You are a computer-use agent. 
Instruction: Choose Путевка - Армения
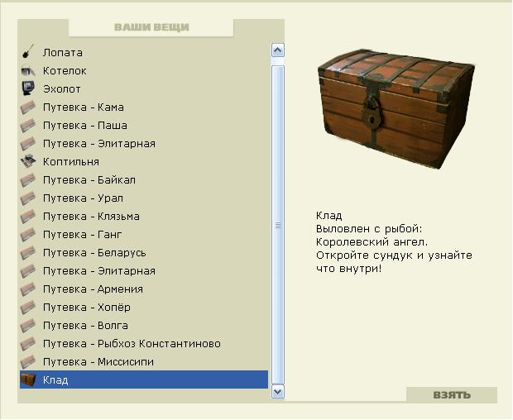[144, 289]
